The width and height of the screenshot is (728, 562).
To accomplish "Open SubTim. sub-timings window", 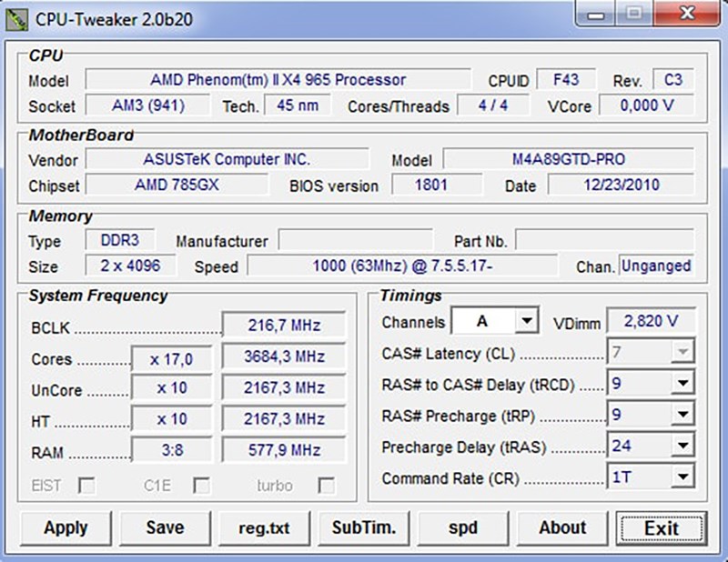I will pos(363,528).
